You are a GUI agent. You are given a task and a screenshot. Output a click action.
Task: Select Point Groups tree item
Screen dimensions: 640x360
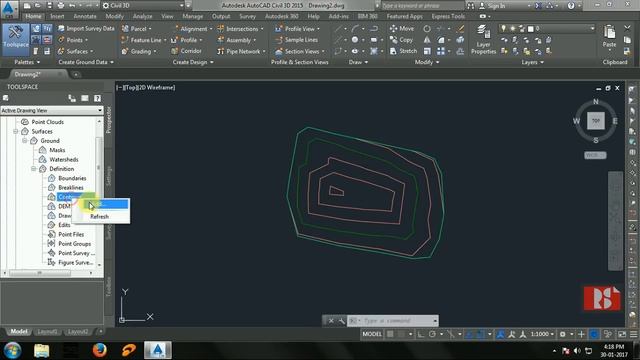pos(74,244)
